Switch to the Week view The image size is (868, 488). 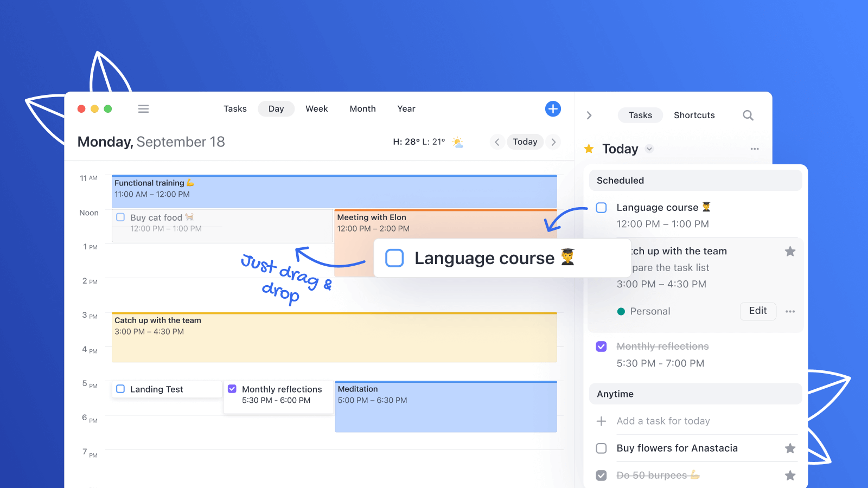(x=317, y=108)
